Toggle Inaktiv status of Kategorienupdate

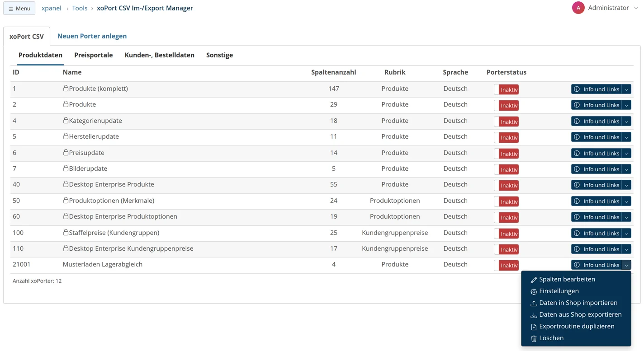(x=507, y=122)
